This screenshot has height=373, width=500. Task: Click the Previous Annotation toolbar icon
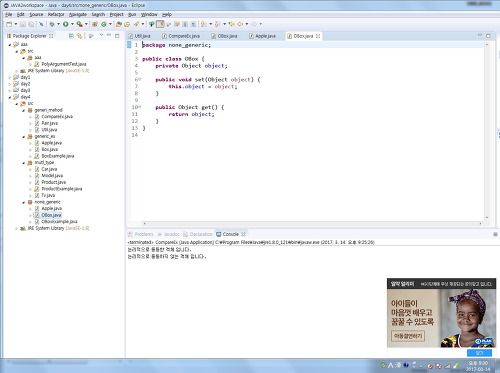point(217,24)
